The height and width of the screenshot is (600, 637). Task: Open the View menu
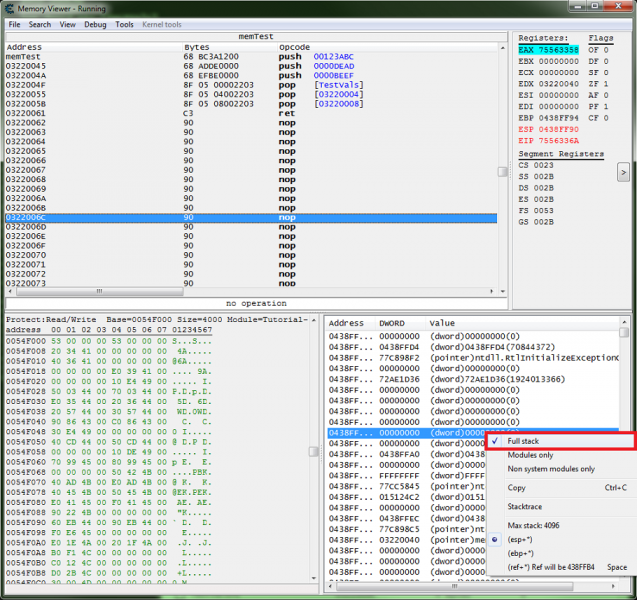68,24
